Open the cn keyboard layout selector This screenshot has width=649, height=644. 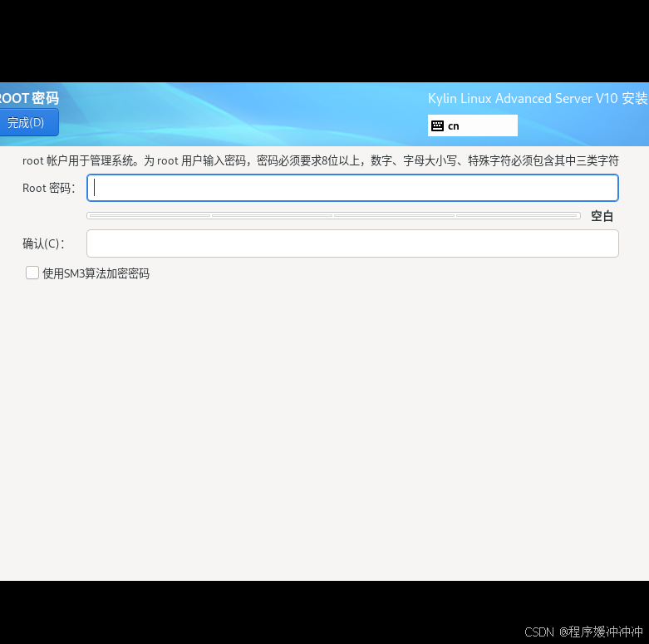(x=473, y=125)
